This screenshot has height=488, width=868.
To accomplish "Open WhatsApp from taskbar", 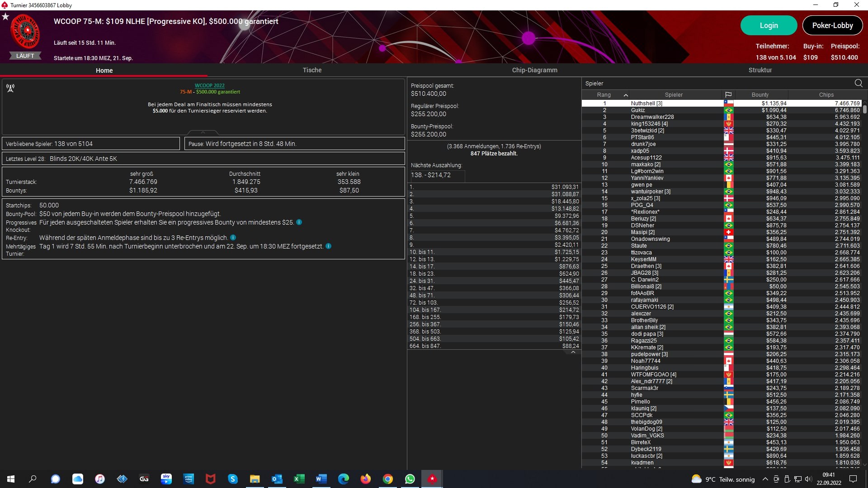I will point(410,479).
